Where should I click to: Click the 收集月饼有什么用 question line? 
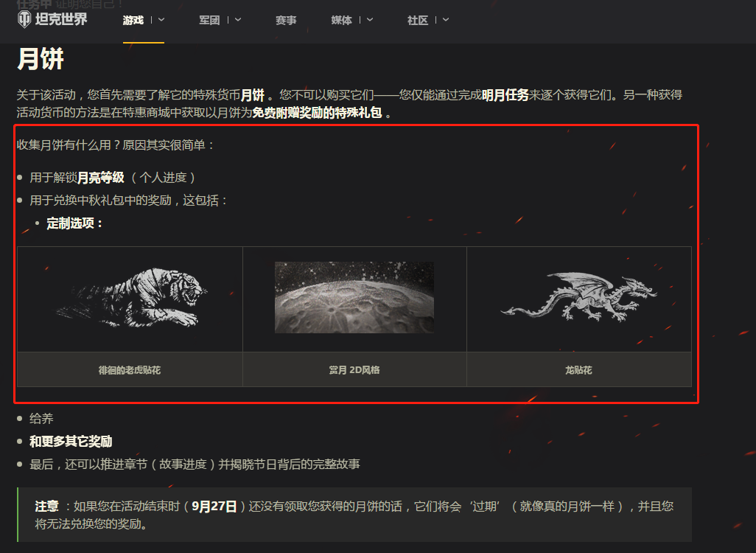[x=116, y=145]
